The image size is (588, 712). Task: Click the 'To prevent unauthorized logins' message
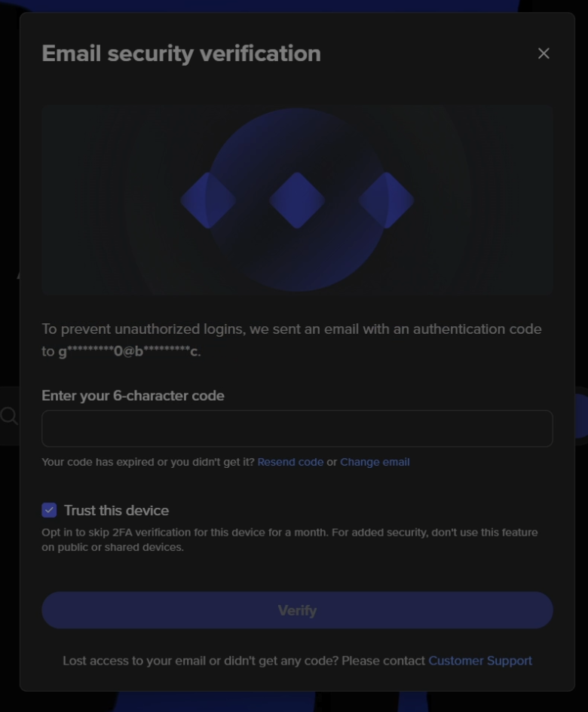pos(291,329)
